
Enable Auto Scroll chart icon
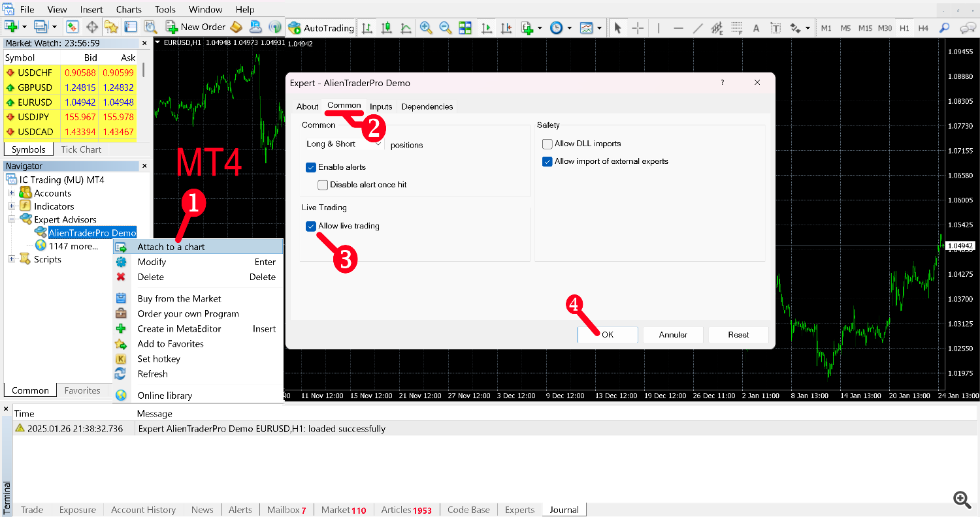(487, 28)
